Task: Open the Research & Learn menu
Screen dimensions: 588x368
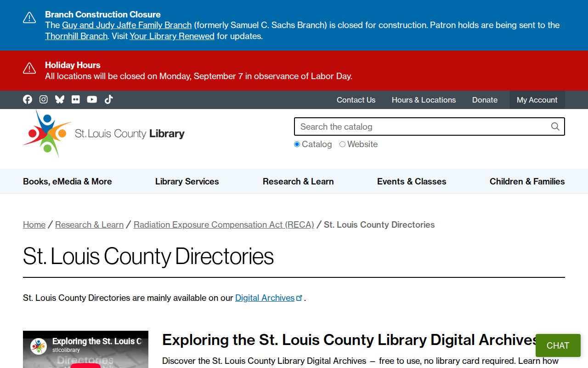Action: (298, 181)
